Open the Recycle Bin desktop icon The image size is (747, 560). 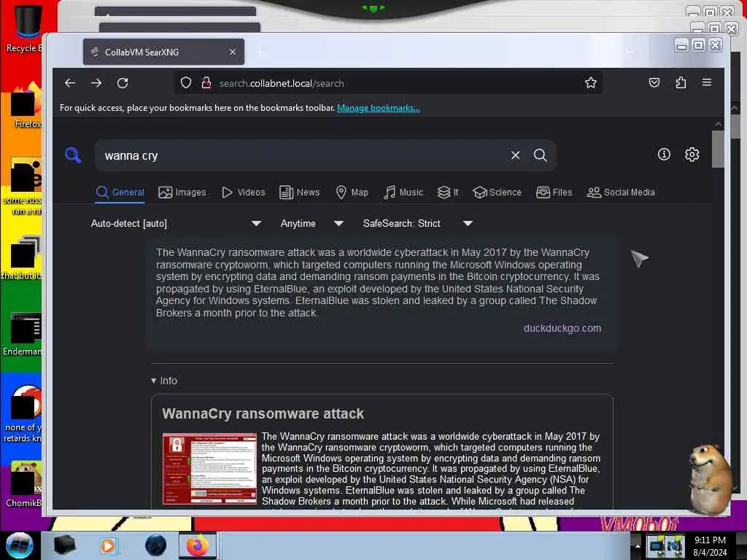click(24, 28)
